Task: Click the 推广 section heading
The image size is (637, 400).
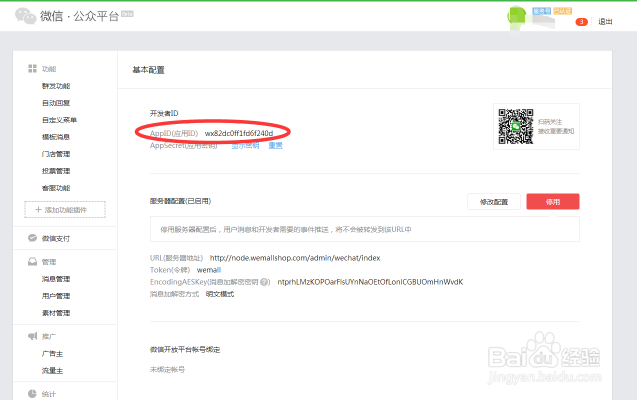Action: (x=49, y=336)
